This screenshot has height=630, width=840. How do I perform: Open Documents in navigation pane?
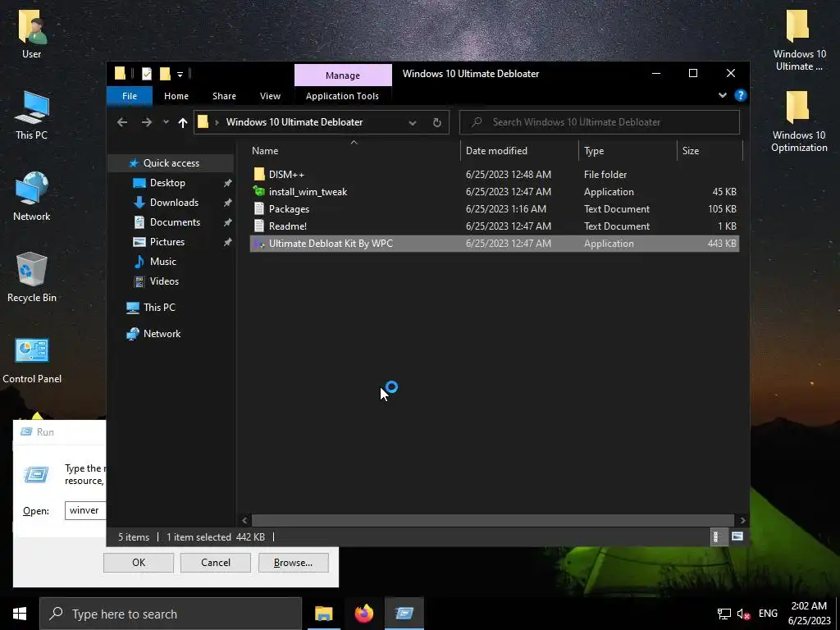click(175, 222)
